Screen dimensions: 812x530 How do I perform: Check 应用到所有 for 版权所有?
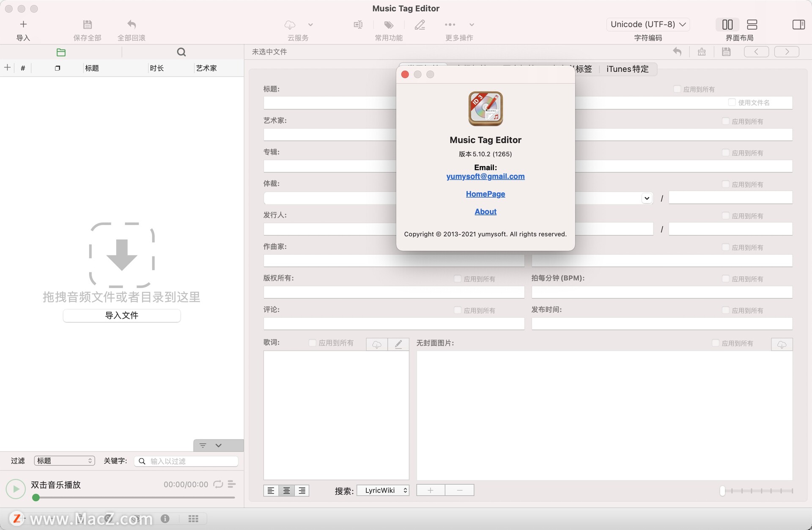458,278
